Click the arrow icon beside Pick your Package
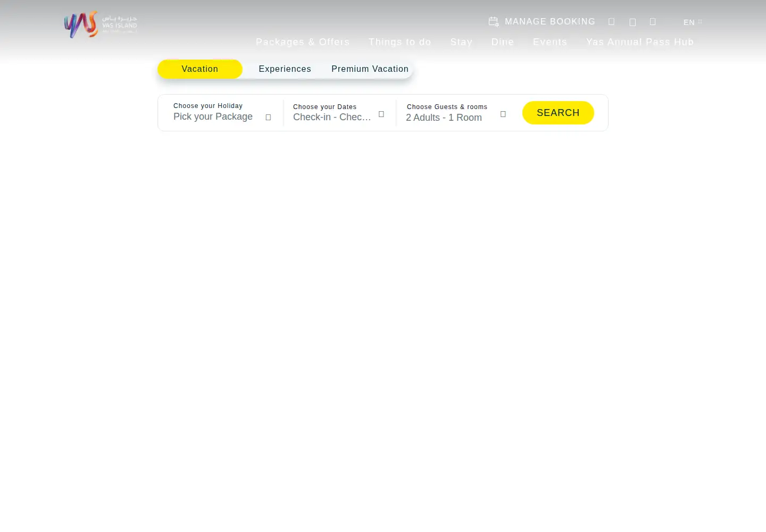Image resolution: width=766 pixels, height=532 pixels. point(268,118)
